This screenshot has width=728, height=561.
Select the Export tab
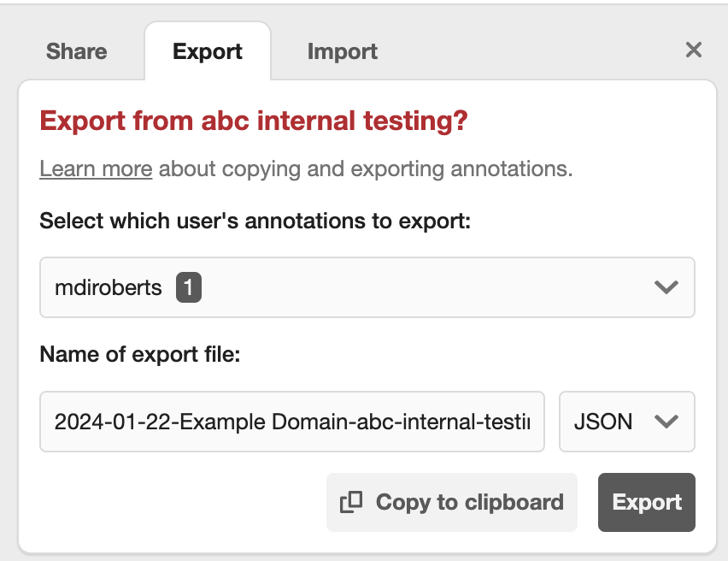click(x=208, y=51)
